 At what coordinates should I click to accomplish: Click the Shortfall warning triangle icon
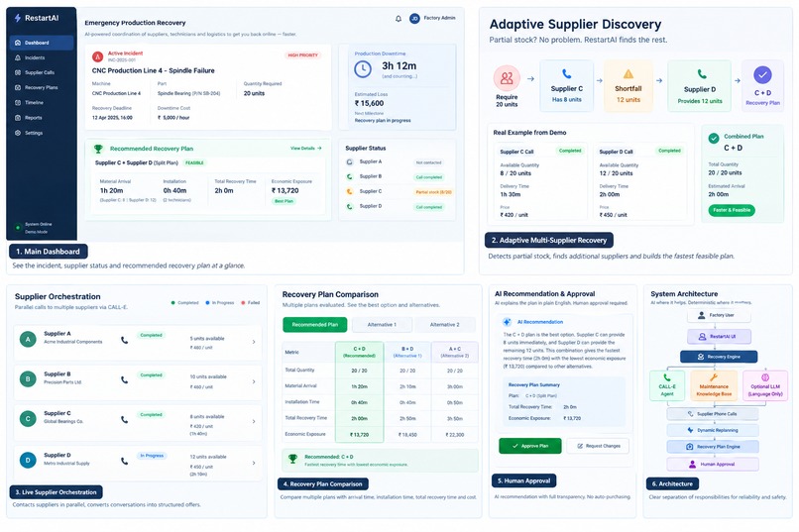628,74
